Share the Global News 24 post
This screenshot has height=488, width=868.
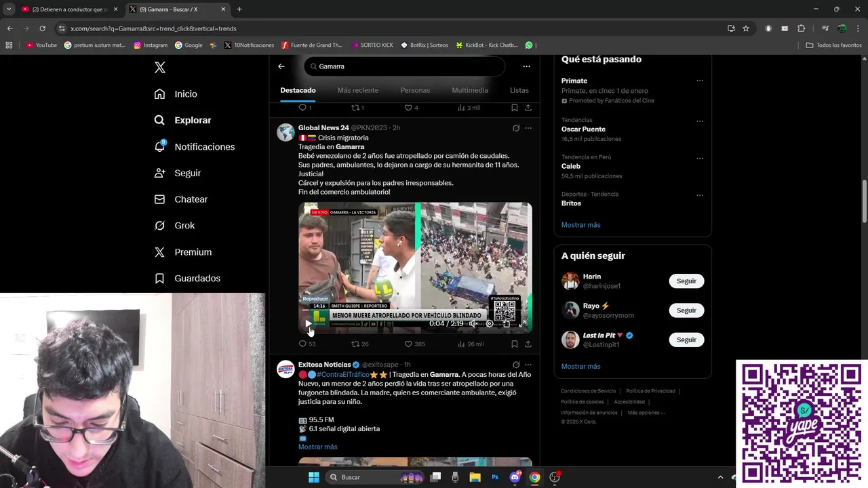coord(528,344)
